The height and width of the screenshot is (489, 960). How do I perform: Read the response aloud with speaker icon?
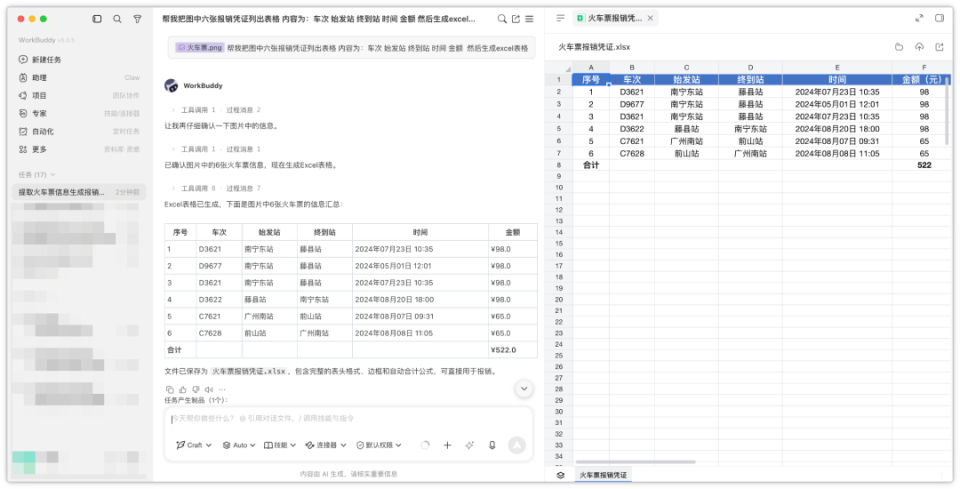(209, 389)
